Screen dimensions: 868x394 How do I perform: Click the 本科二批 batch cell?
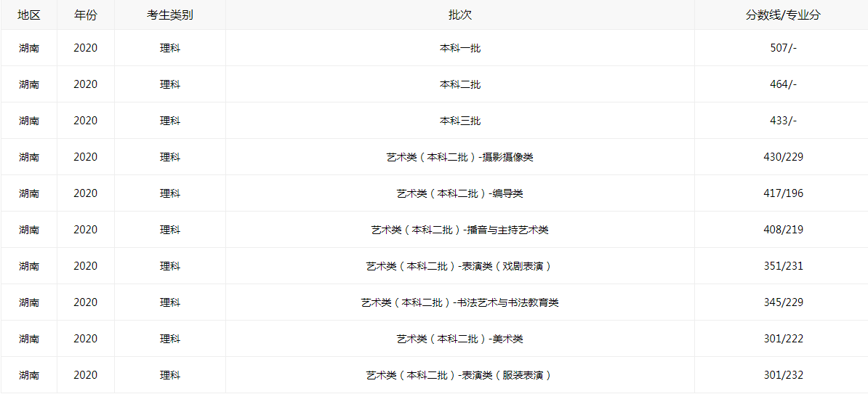459,84
